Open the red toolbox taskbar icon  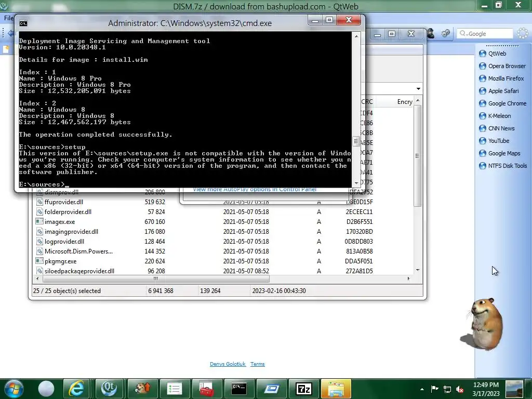(x=206, y=389)
